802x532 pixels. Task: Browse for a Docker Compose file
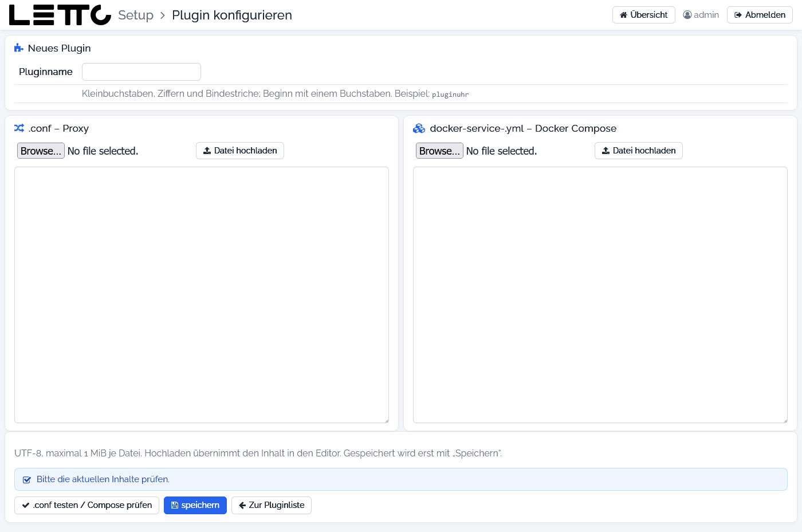coord(439,151)
